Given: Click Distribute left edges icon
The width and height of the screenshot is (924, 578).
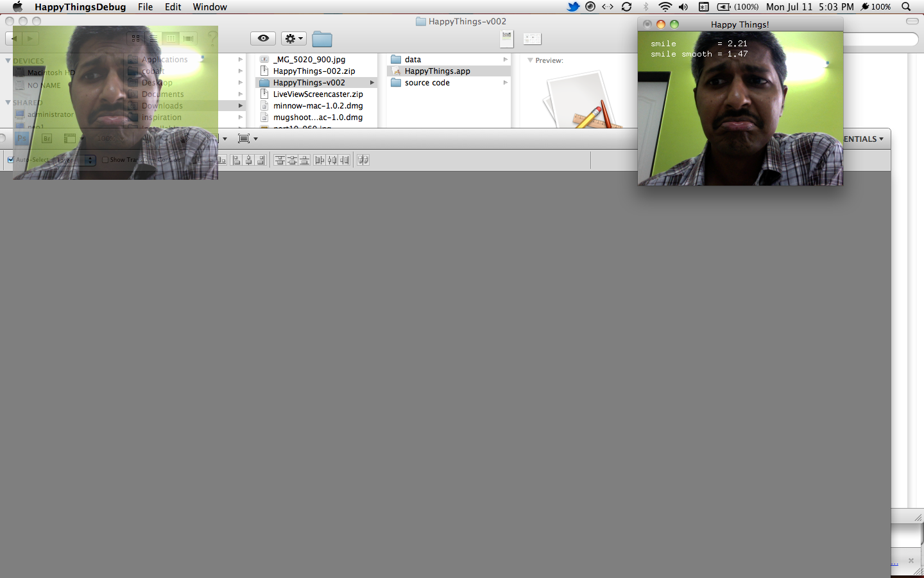Looking at the screenshot, I should coord(320,160).
